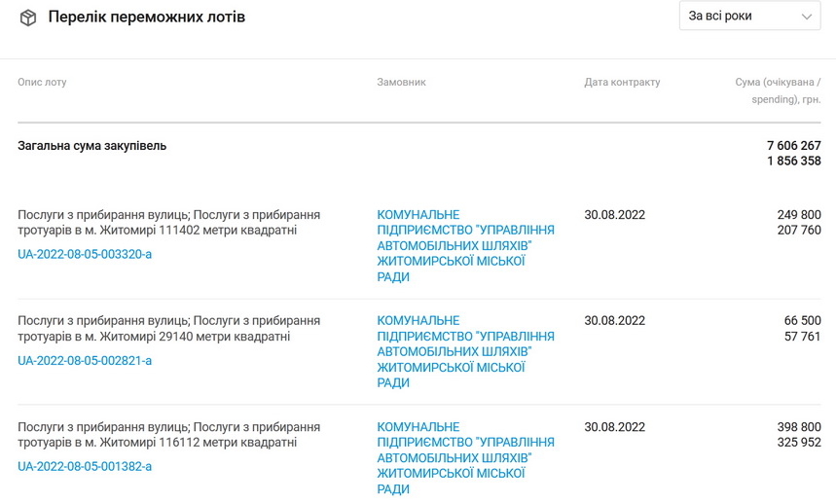The width and height of the screenshot is (836, 504).
Task: Click the box icon beside the lots heading
Action: [28, 18]
